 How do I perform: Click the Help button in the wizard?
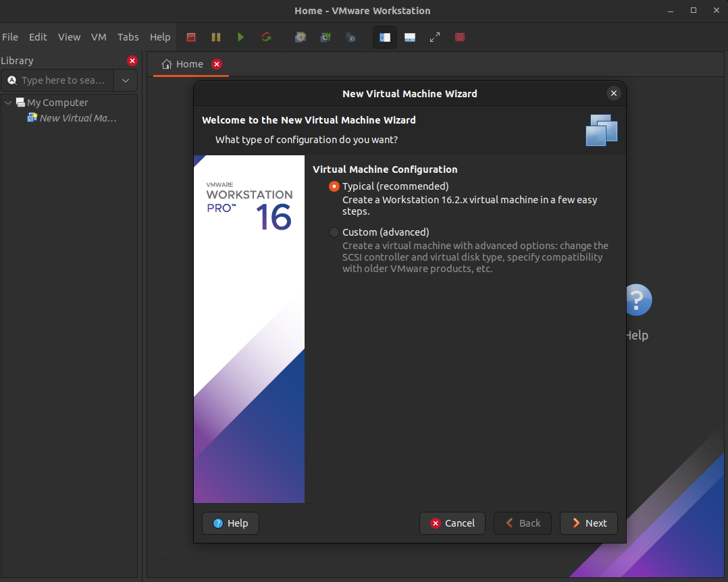(231, 523)
